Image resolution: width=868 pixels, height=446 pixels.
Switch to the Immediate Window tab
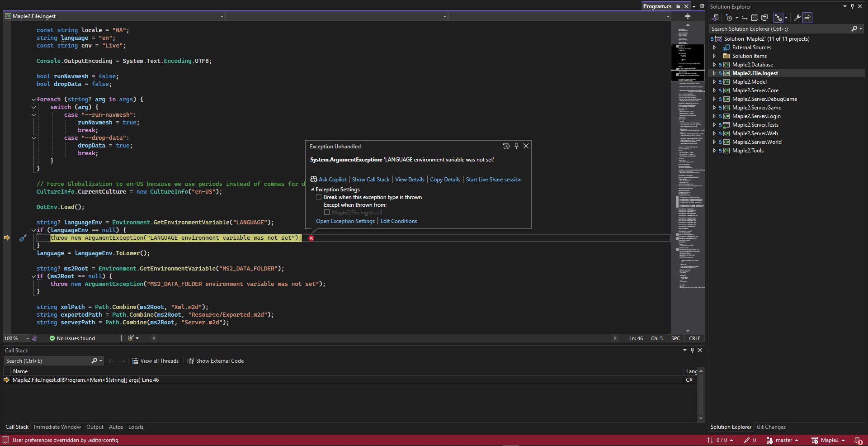point(57,427)
